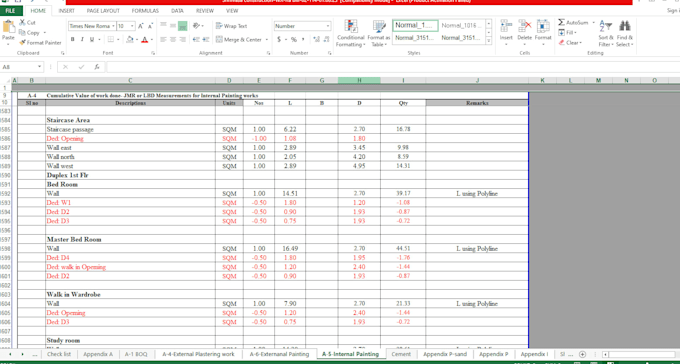This screenshot has width=680, height=364.
Task: Click the Borders icon
Action: [111, 39]
